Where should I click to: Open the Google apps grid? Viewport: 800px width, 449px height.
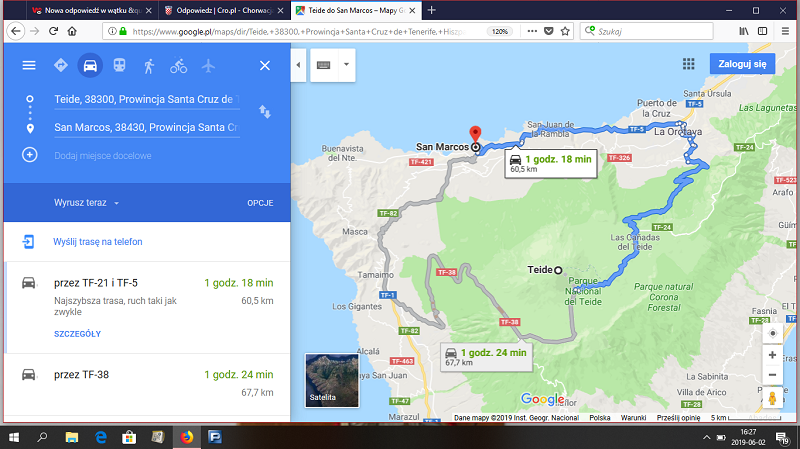[x=688, y=63]
